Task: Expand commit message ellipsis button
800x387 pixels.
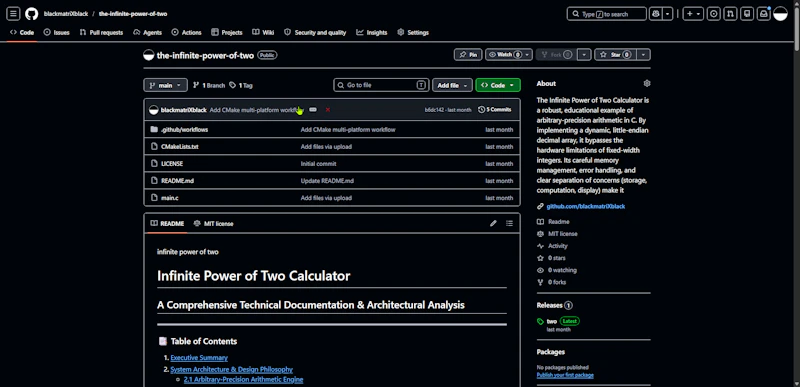Action: pos(313,110)
